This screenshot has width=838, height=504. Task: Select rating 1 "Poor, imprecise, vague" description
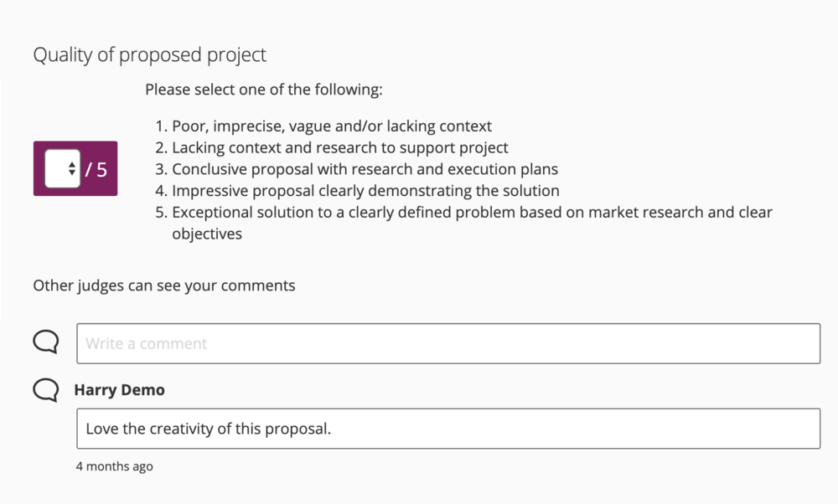333,126
